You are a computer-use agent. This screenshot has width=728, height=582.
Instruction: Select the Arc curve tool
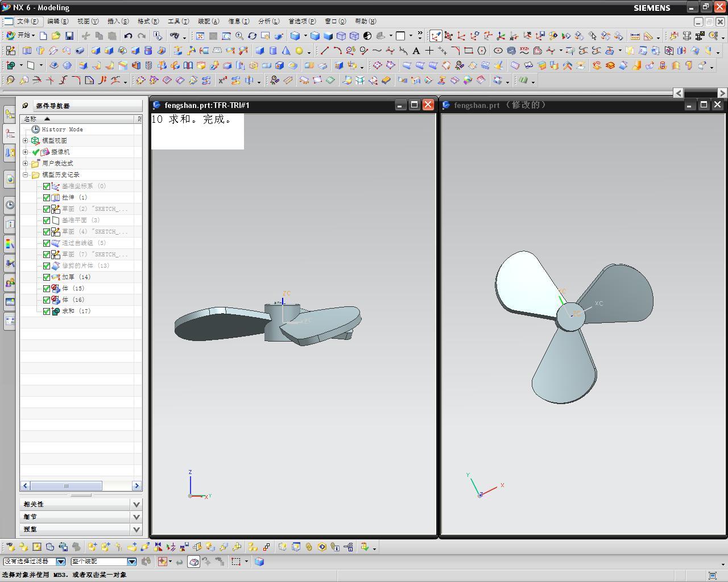[x=337, y=51]
